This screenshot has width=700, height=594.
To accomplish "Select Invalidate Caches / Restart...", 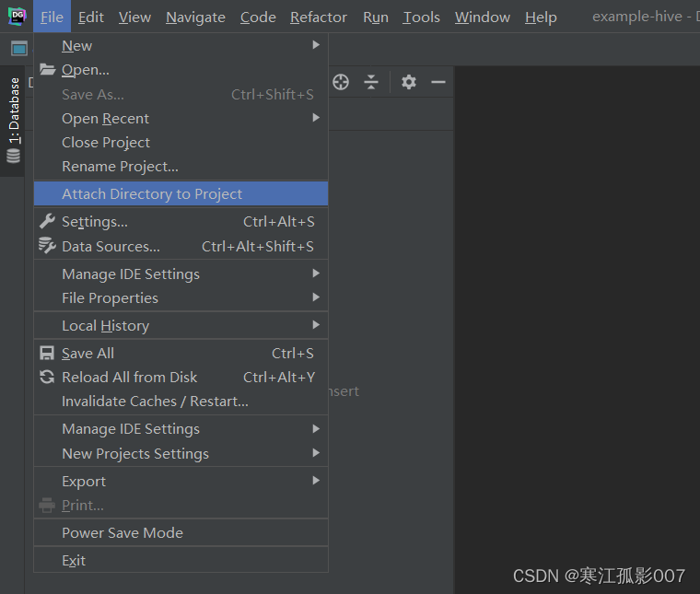I will [181, 402].
